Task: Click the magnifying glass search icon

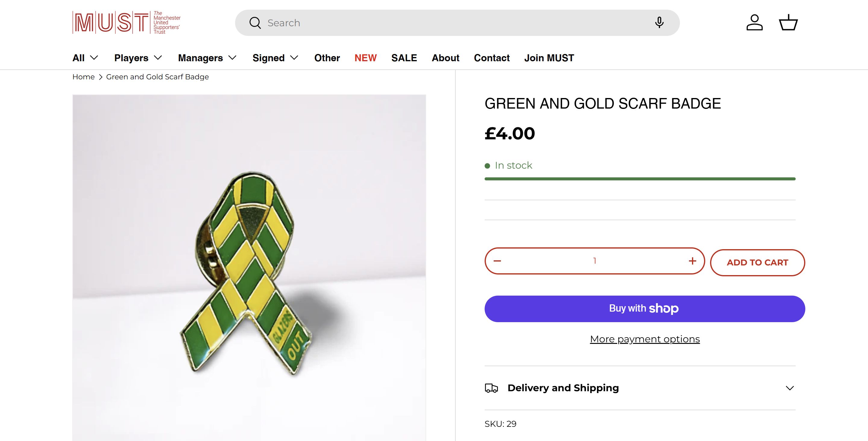Action: (x=255, y=23)
